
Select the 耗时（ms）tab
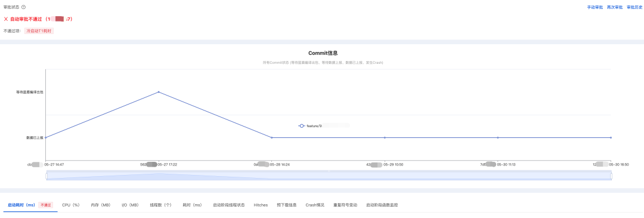(x=192, y=204)
